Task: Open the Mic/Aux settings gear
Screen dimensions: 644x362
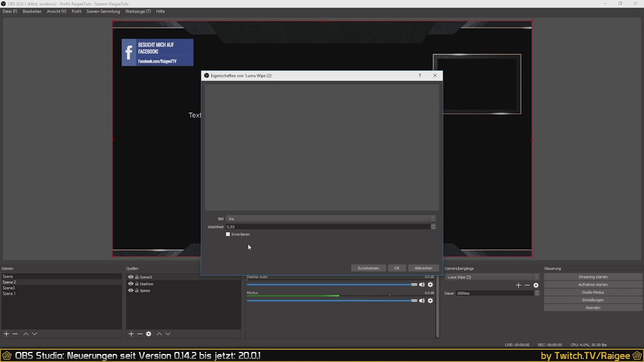Action: (430, 301)
